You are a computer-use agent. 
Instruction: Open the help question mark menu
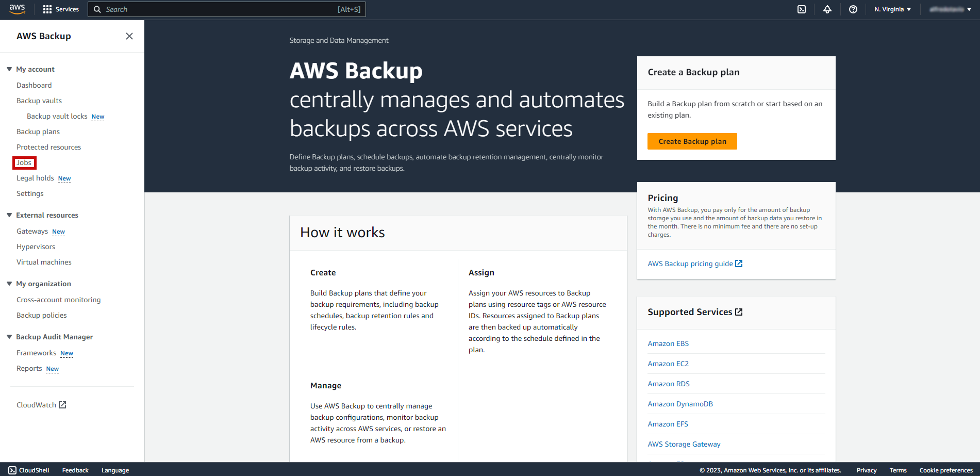click(x=853, y=9)
